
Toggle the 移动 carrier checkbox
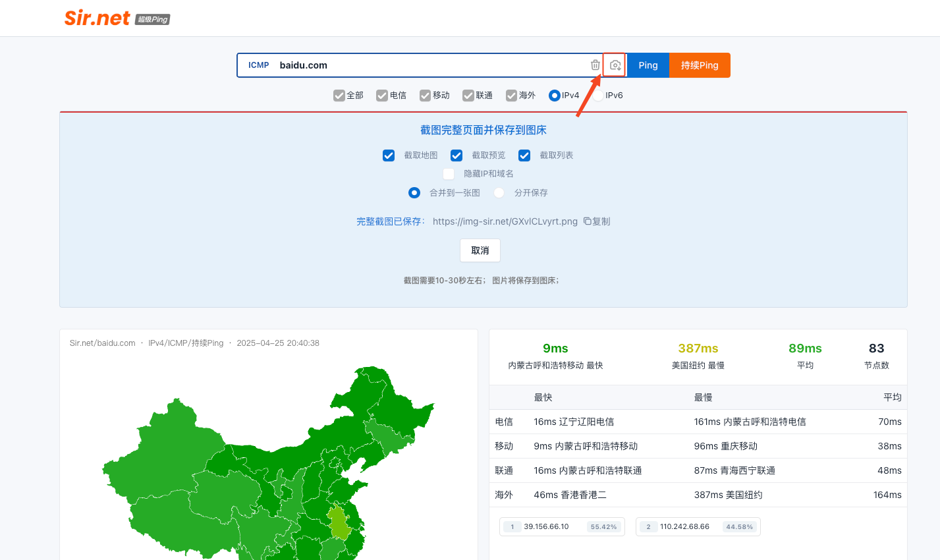(x=426, y=96)
